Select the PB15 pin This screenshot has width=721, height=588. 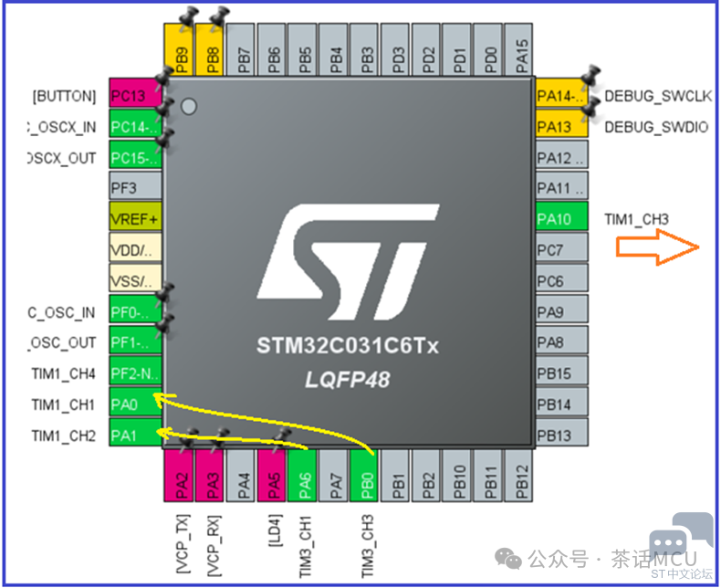[x=562, y=371]
